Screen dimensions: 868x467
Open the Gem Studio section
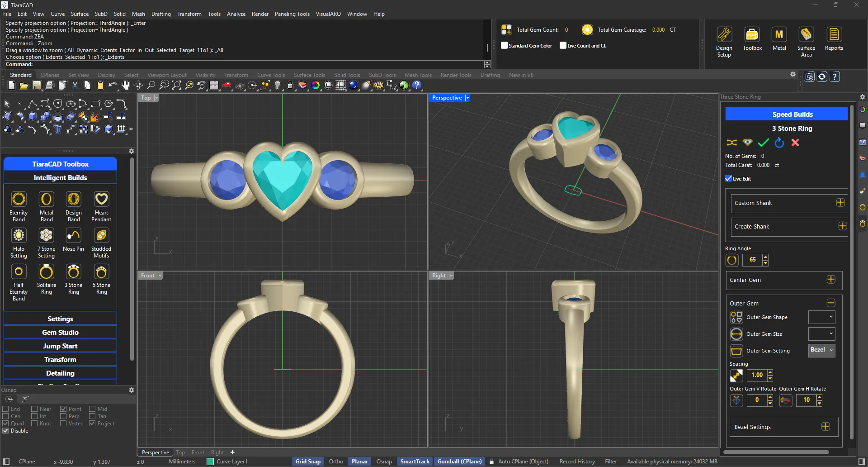[x=60, y=332]
